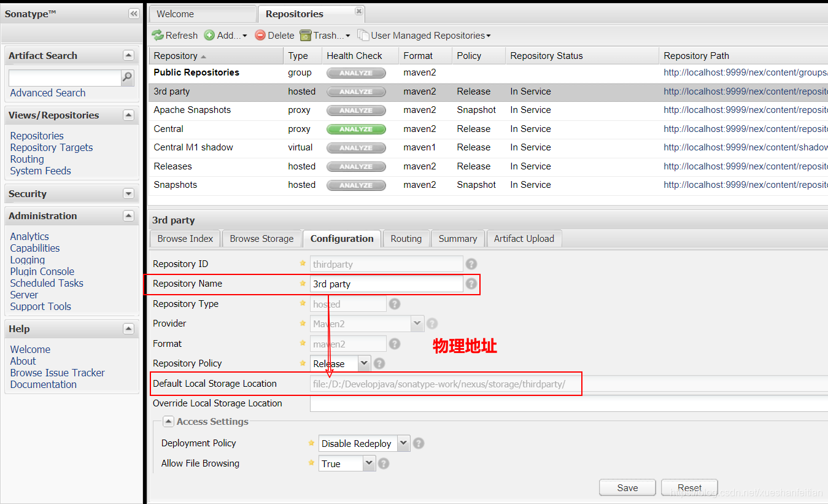The width and height of the screenshot is (828, 504).
Task: Collapse the Artifact Search panel
Action: [128, 55]
